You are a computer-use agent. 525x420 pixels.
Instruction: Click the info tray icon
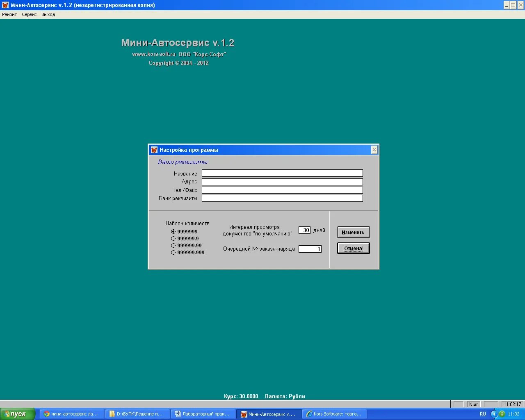coord(502,414)
